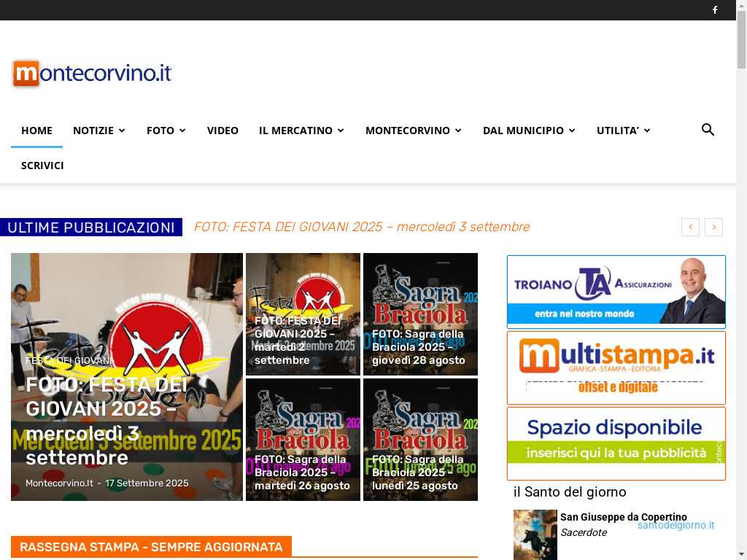This screenshot has height=560, width=747.
Task: Open Sagra della Braciola lunedì 25 agosto
Action: 420,440
